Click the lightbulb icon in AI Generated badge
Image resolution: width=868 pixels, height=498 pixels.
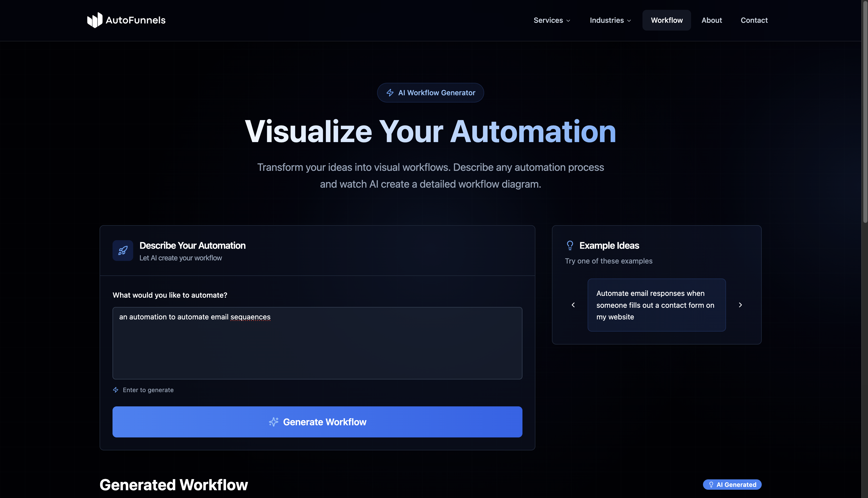coord(711,485)
